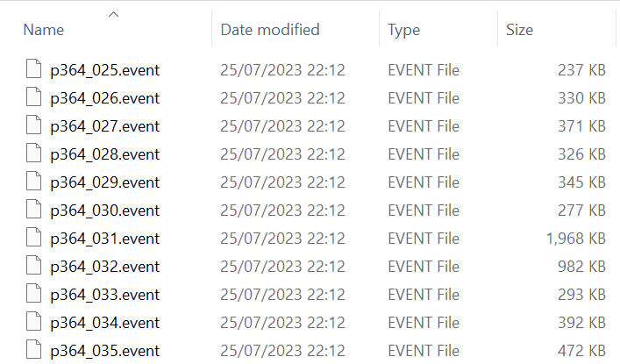Select the file named p364_034.event
This screenshot has height=364, width=620.
104,323
